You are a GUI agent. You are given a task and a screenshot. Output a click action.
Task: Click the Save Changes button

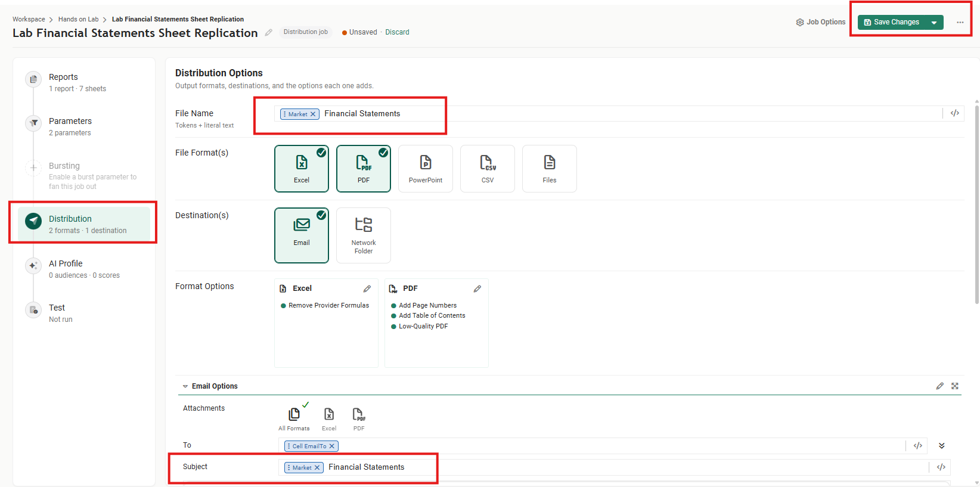891,22
